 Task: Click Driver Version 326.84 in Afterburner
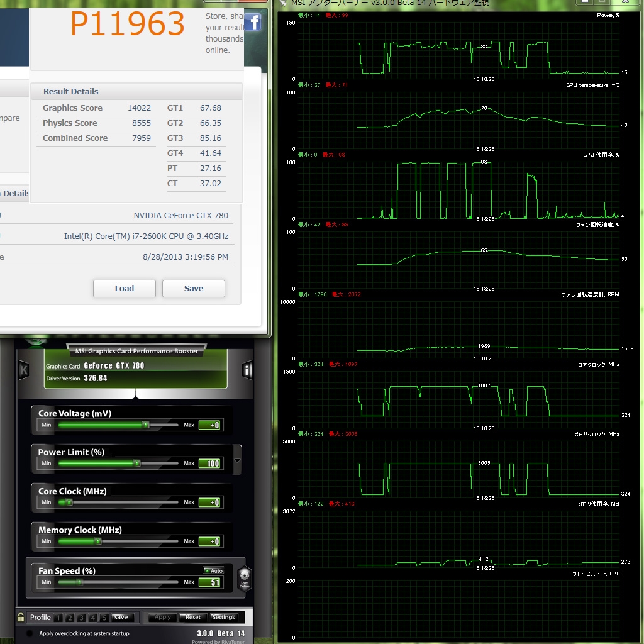(x=76, y=378)
